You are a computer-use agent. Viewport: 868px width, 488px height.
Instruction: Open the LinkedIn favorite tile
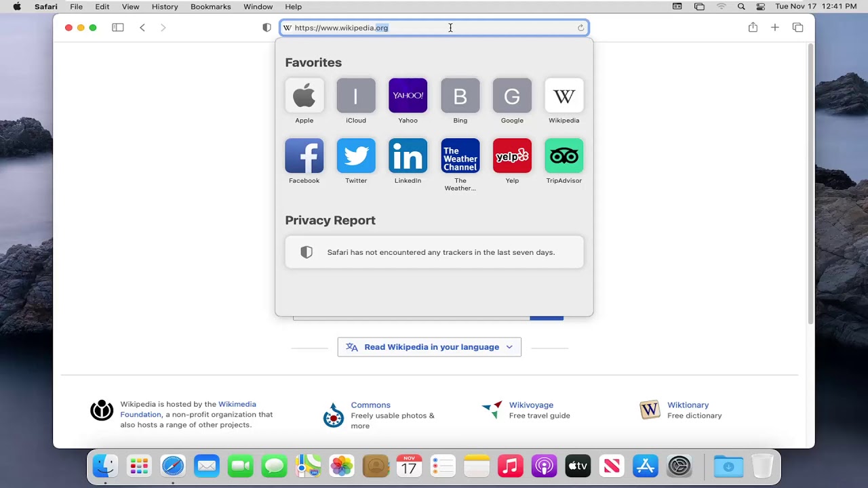click(x=408, y=156)
